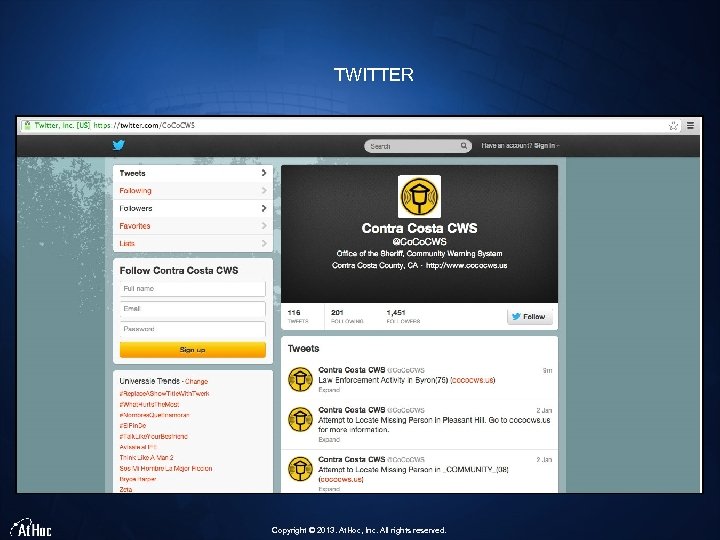Open cococws.us link in _COMMUNITY_ tweet

[x=341, y=479]
